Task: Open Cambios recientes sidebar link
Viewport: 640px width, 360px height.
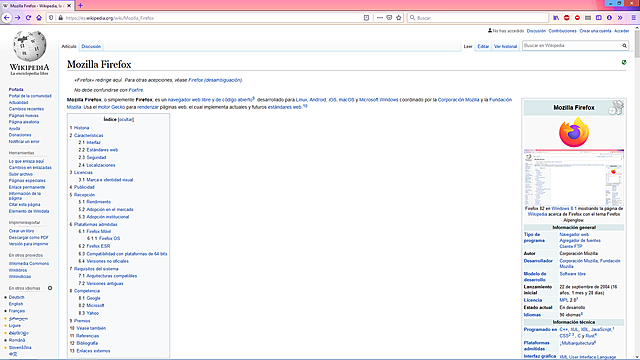Action: point(26,109)
